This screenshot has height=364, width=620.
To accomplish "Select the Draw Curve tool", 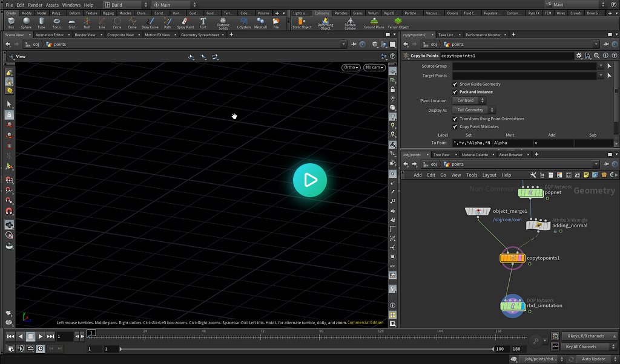I will coord(150,23).
